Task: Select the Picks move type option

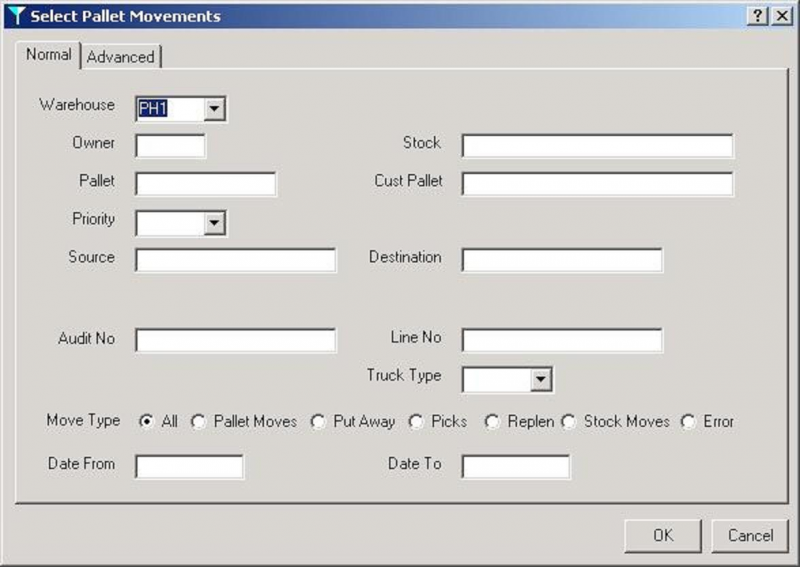Action: 416,422
